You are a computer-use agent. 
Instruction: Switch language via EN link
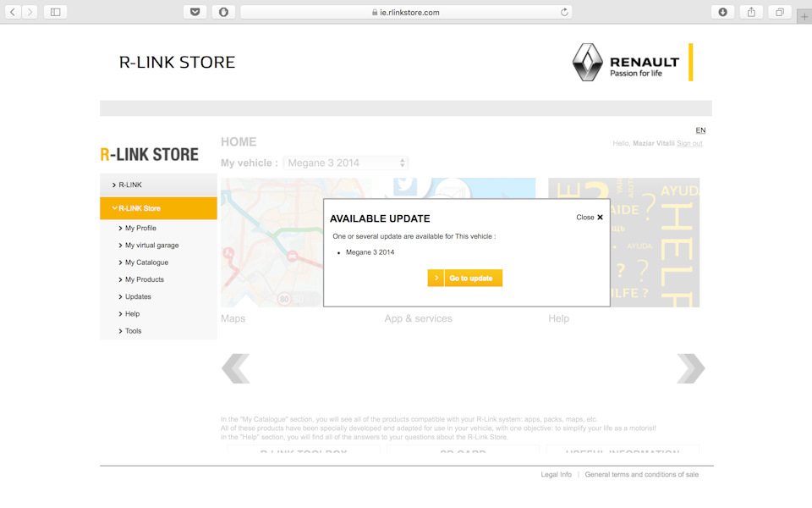click(x=700, y=130)
